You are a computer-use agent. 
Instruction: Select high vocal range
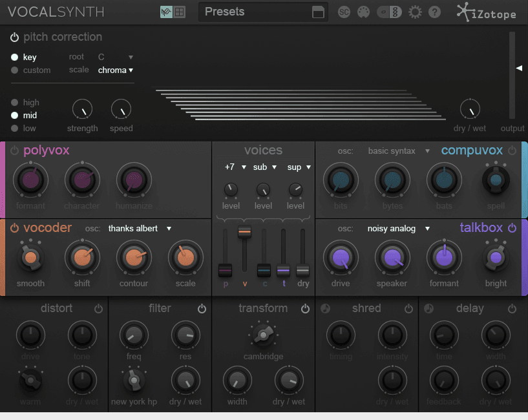point(14,102)
